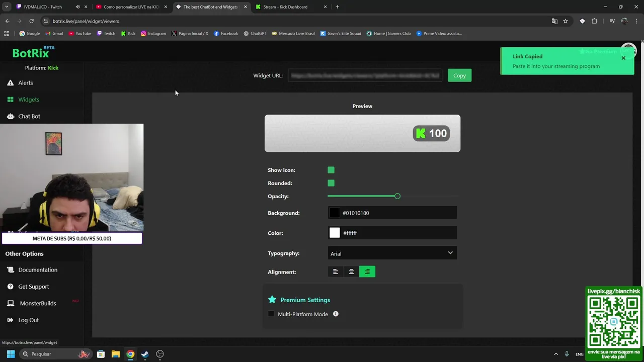Switch to the Como personalizar LIVE tab

click(x=131, y=7)
